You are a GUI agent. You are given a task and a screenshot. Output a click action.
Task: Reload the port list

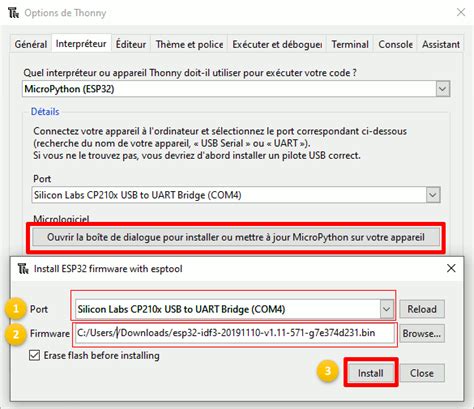(x=422, y=309)
